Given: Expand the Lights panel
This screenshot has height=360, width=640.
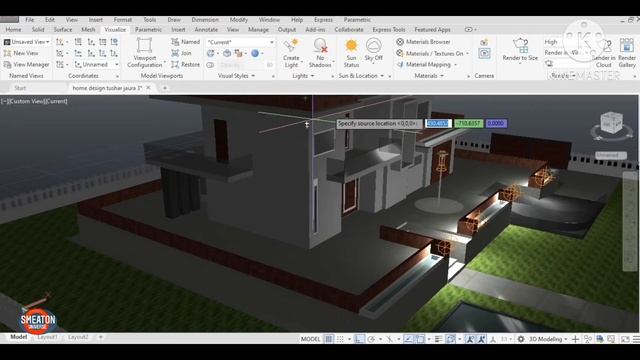Looking at the screenshot, I should pyautogui.click(x=303, y=76).
